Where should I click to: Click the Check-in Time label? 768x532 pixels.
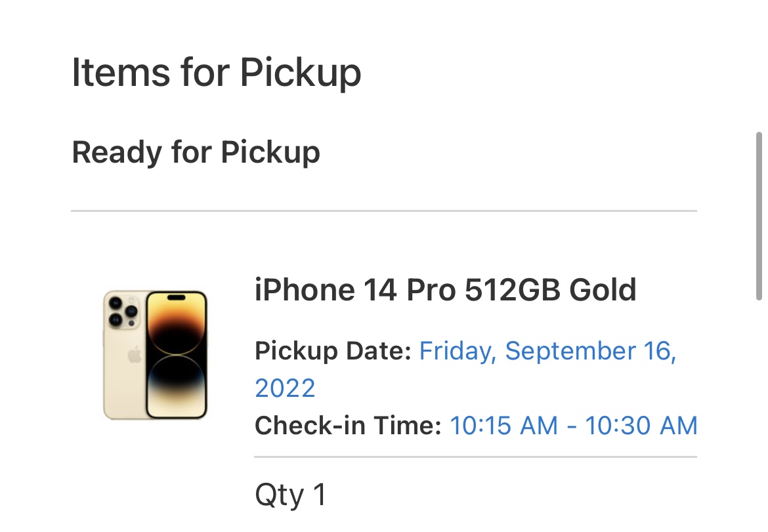click(x=349, y=425)
